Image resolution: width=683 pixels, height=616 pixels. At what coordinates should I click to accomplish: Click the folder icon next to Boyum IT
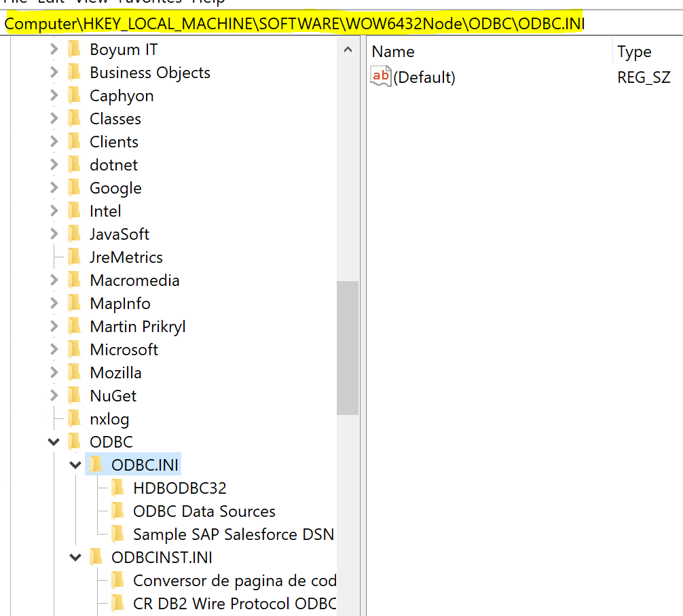pos(75,50)
